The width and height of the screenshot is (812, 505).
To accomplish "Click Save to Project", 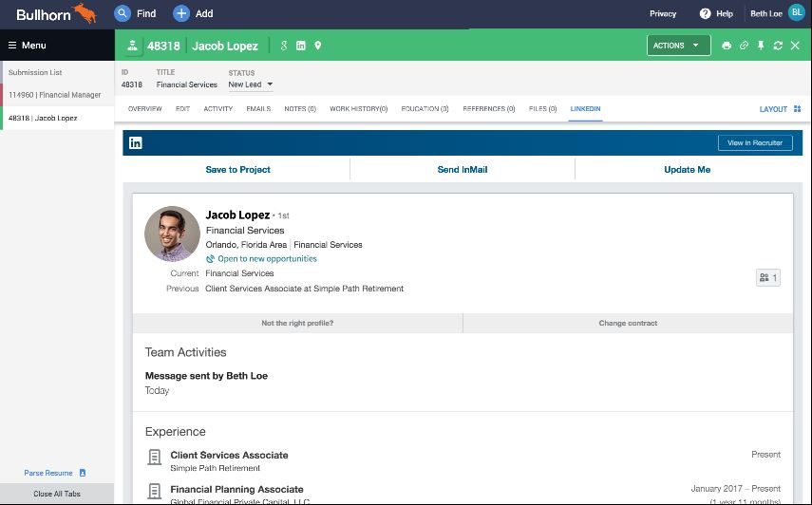I will point(237,169).
